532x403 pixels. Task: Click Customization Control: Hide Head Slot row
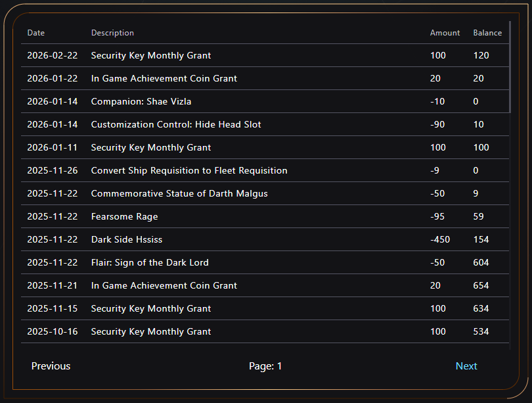coord(176,124)
